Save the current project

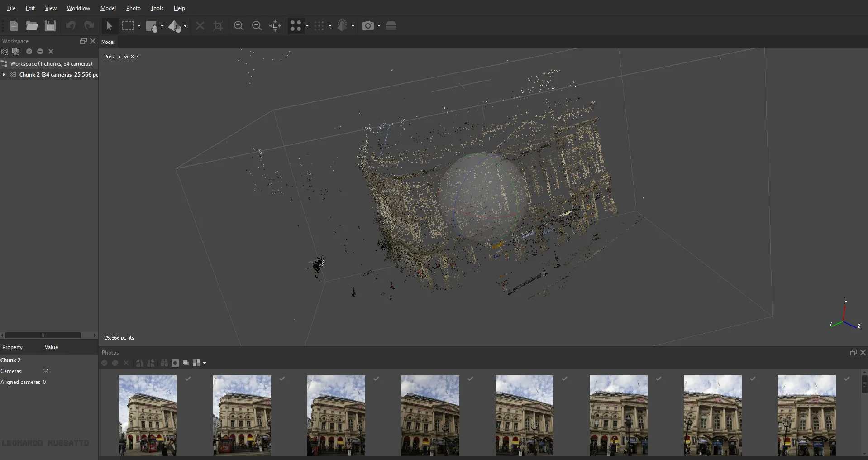click(x=50, y=26)
